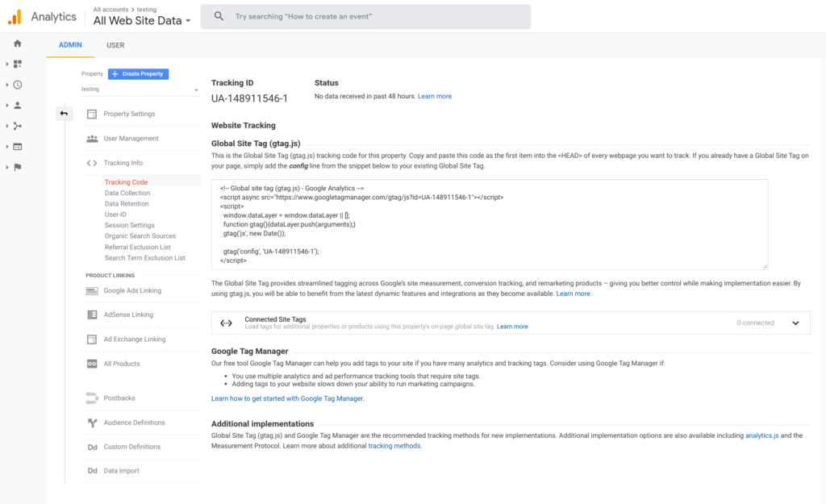Open the Conversions flag icon
Screen dimensions: 826x504
pyautogui.click(x=18, y=167)
